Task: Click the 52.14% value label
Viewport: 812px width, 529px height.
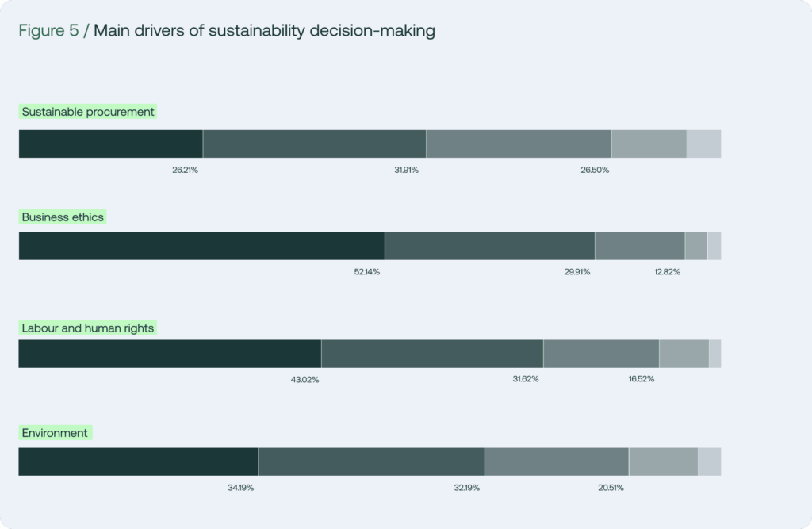Action: pyautogui.click(x=366, y=272)
